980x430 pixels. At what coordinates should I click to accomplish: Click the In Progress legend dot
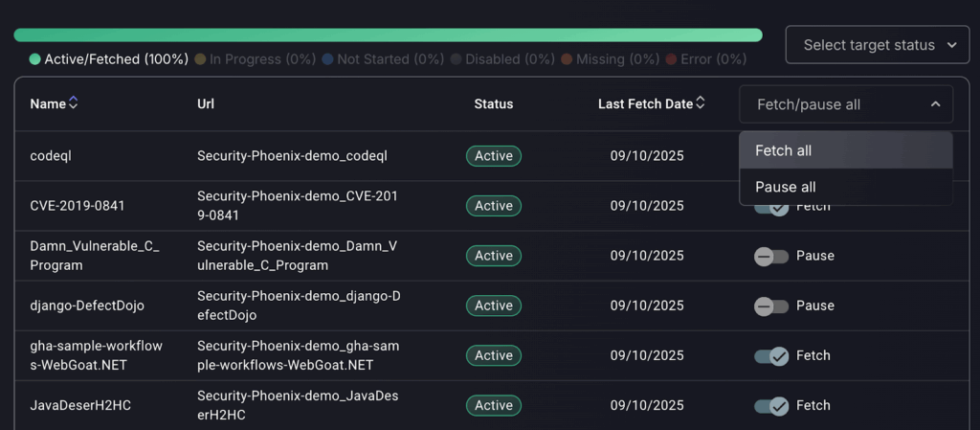200,59
